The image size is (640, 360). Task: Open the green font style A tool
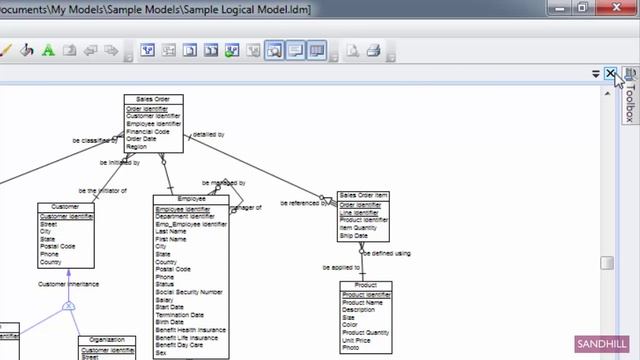pos(48,51)
